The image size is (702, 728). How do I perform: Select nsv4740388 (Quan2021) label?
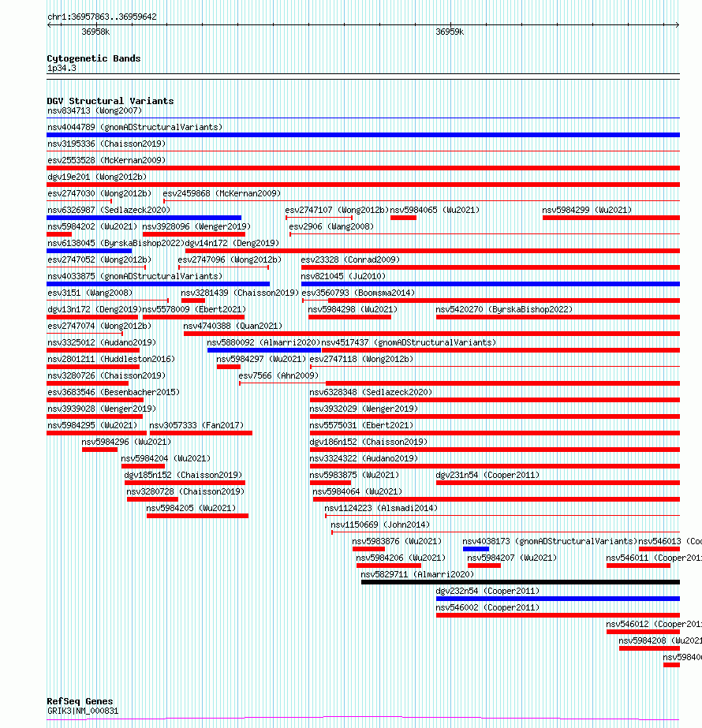[x=233, y=326]
